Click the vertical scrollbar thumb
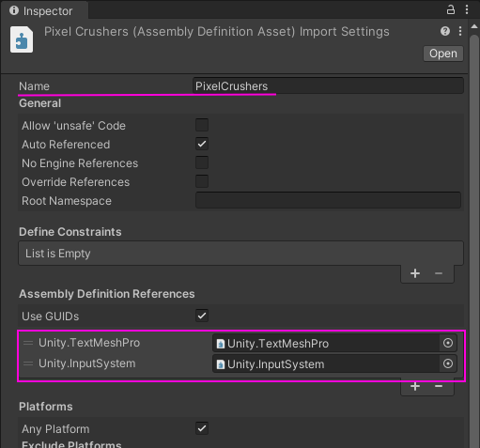This screenshot has width=480, height=448. (x=474, y=240)
